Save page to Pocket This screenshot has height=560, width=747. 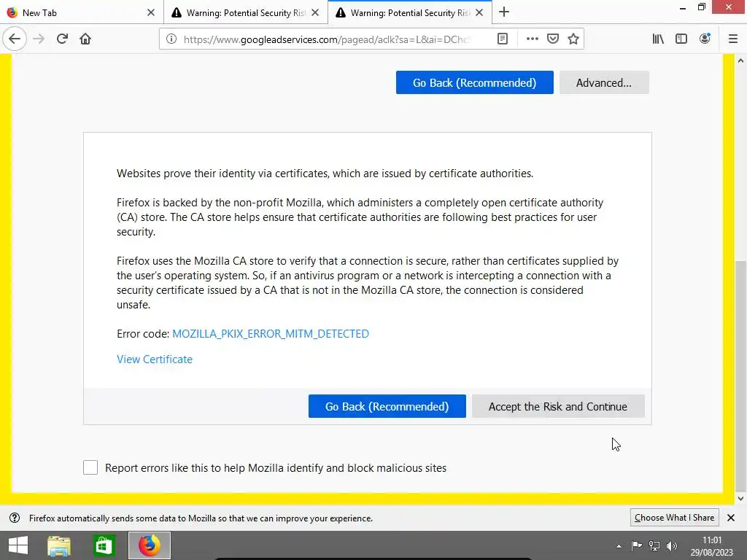pos(553,39)
